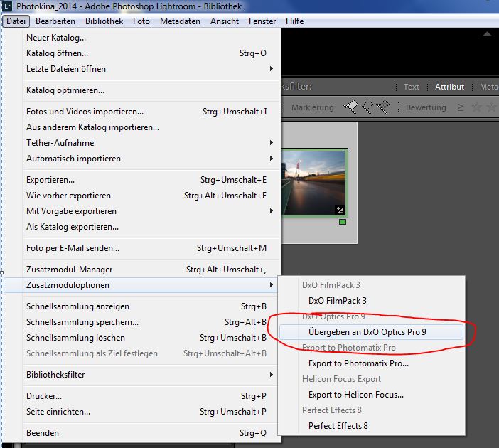Image resolution: width=499 pixels, height=448 pixels.
Task: Open the Hilfe menu
Action: click(295, 21)
